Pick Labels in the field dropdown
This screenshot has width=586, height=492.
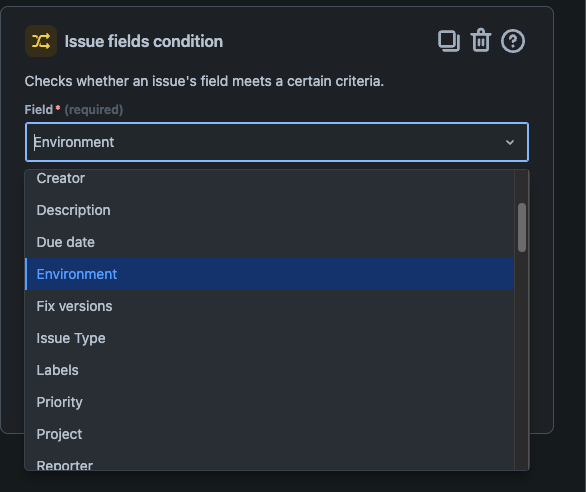click(x=269, y=370)
